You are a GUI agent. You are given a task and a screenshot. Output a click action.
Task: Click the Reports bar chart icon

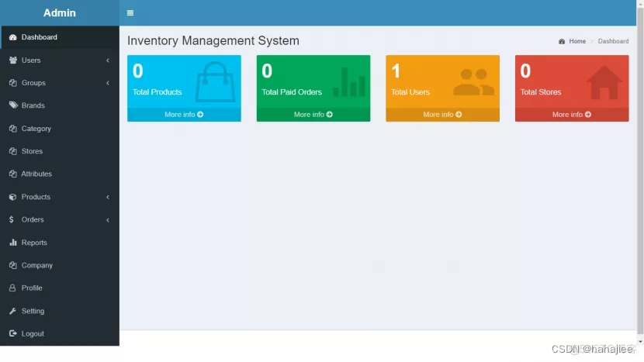pos(13,243)
